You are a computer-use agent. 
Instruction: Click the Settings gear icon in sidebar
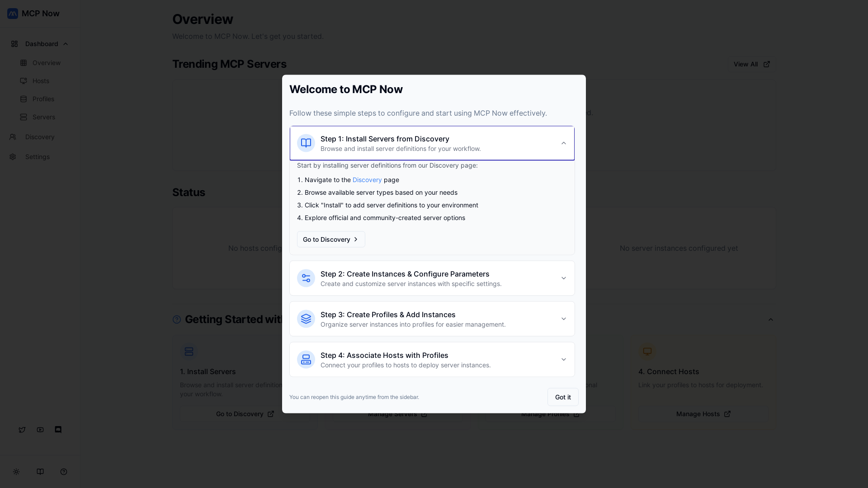point(13,157)
